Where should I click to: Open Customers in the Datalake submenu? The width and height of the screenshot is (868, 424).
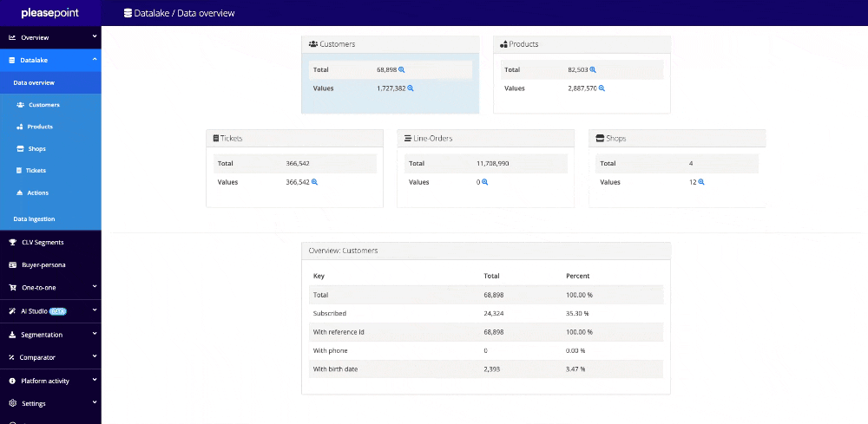43,105
